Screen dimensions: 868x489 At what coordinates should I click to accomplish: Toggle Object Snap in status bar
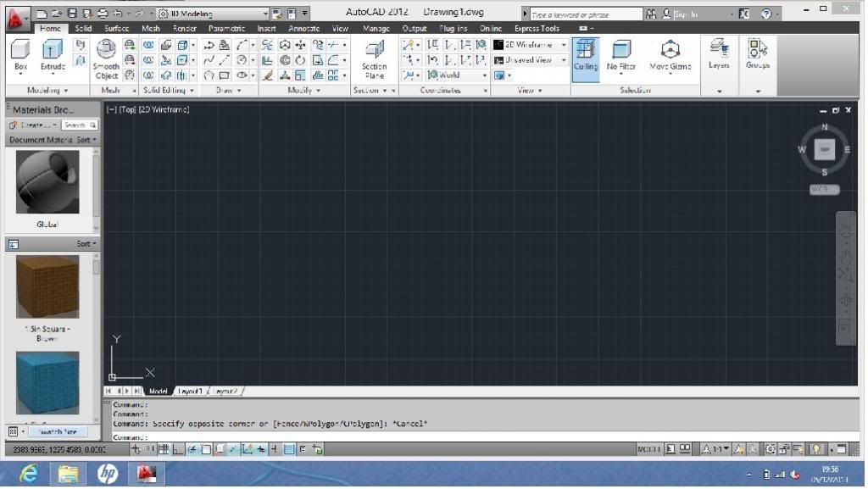(206, 449)
